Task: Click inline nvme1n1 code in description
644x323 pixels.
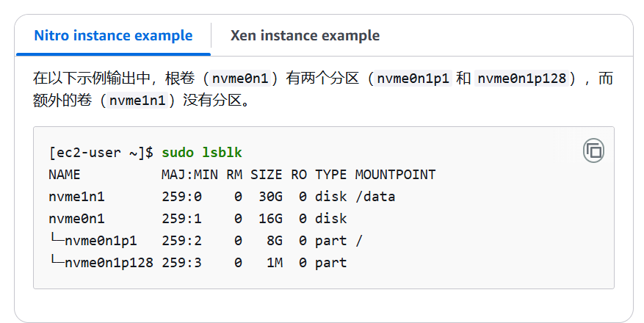Action: coord(137,100)
